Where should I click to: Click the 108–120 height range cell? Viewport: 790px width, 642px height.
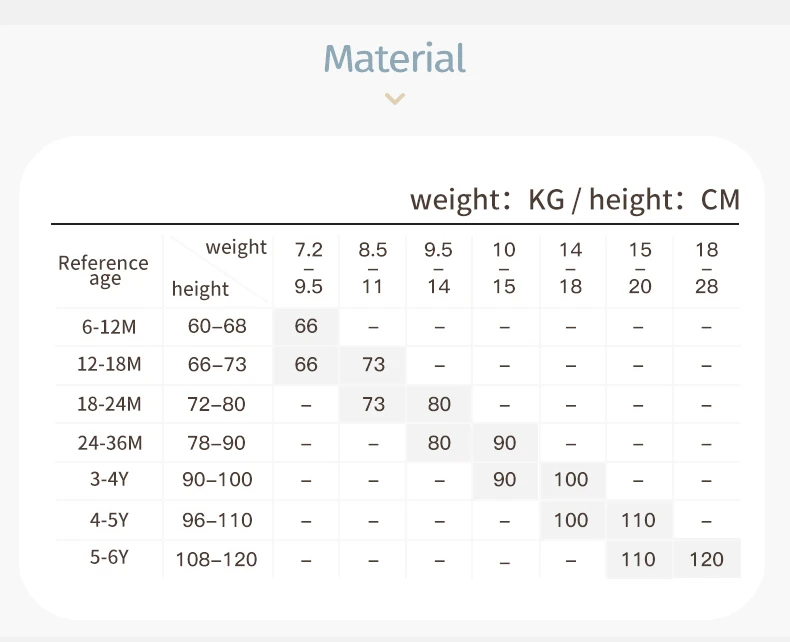pos(217,559)
